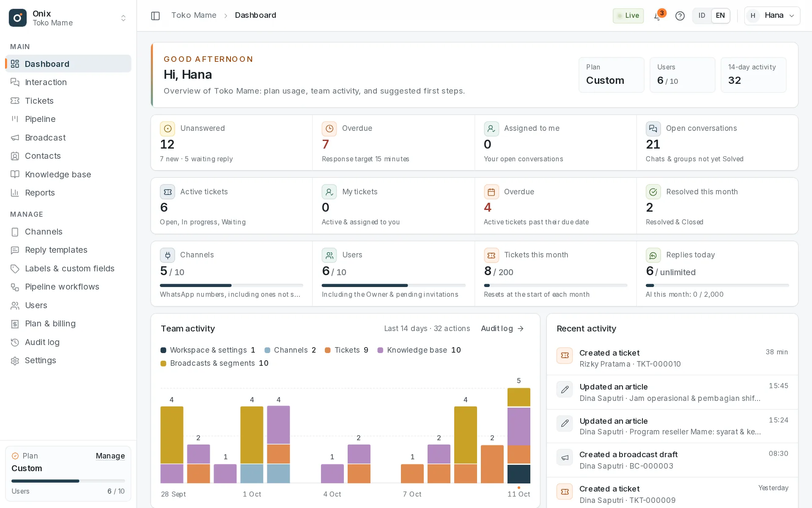This screenshot has width=812, height=508.
Task: Open the TKT-000010 created ticket activity
Action: tap(672, 358)
